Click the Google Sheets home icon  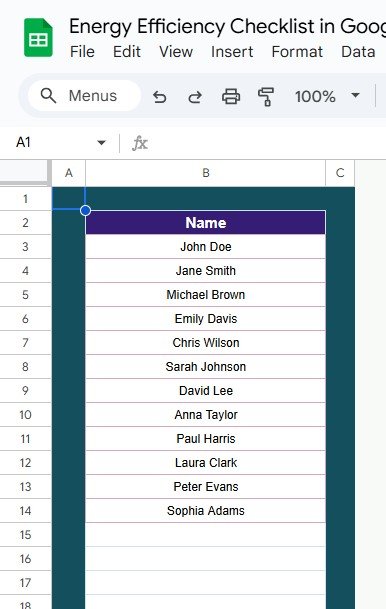click(38, 38)
